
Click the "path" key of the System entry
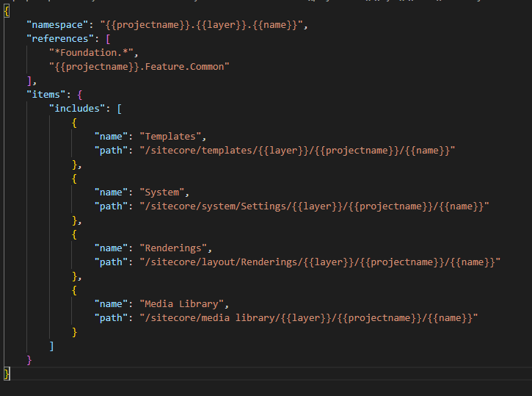111,206
